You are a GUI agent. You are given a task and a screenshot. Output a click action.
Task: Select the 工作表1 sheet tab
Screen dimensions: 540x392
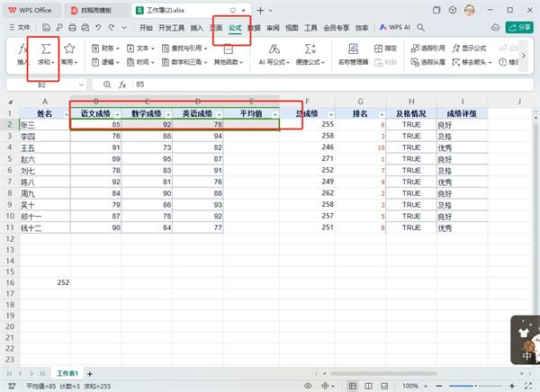68,372
